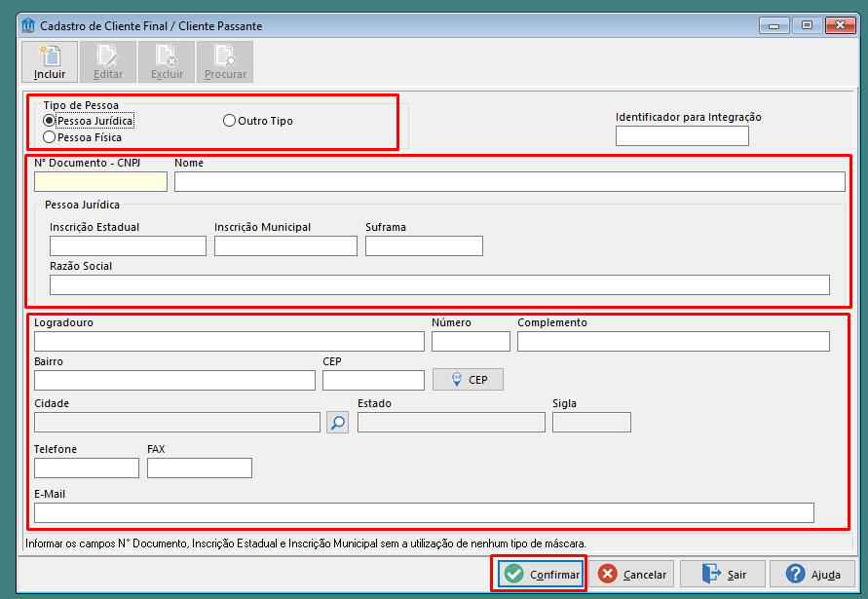
Task: Click the Nome input field
Action: [x=509, y=181]
